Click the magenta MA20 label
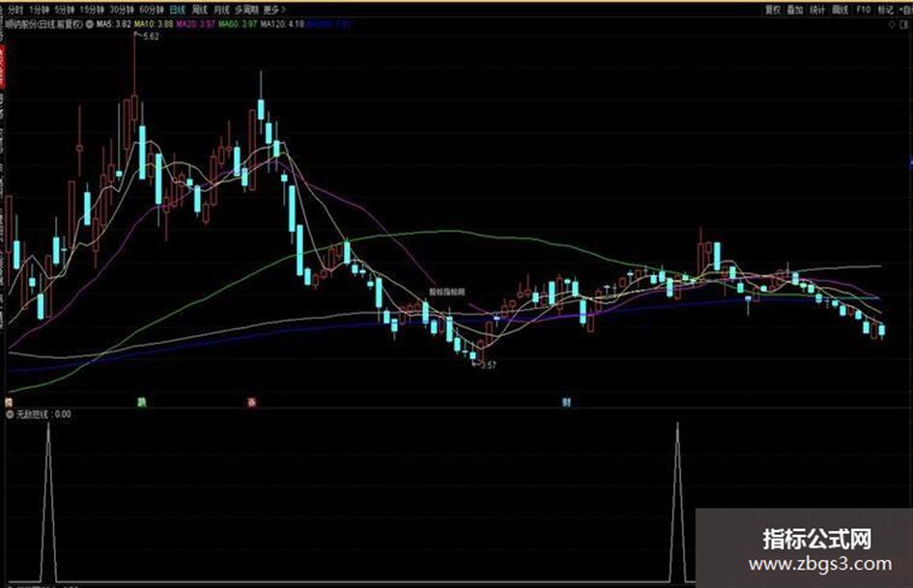913x588 pixels. tap(195, 24)
